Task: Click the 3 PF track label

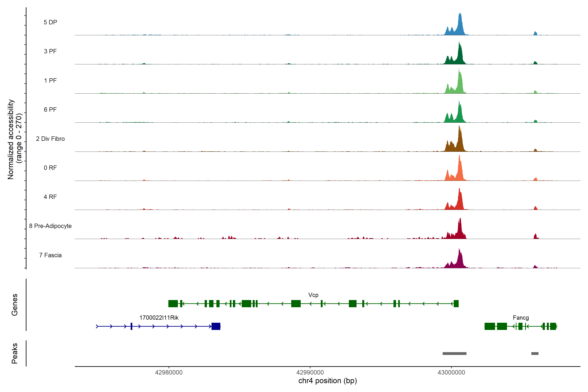Action: (50, 51)
